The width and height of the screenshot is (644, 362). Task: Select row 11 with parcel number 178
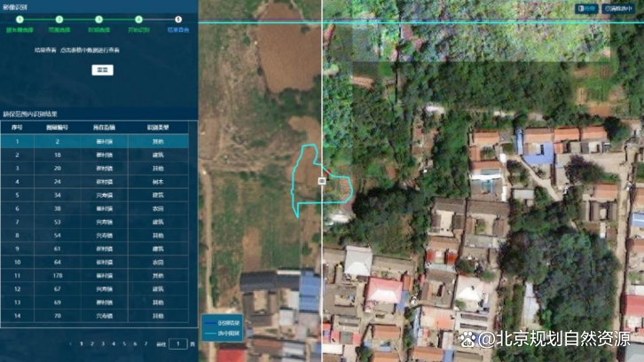point(98,275)
